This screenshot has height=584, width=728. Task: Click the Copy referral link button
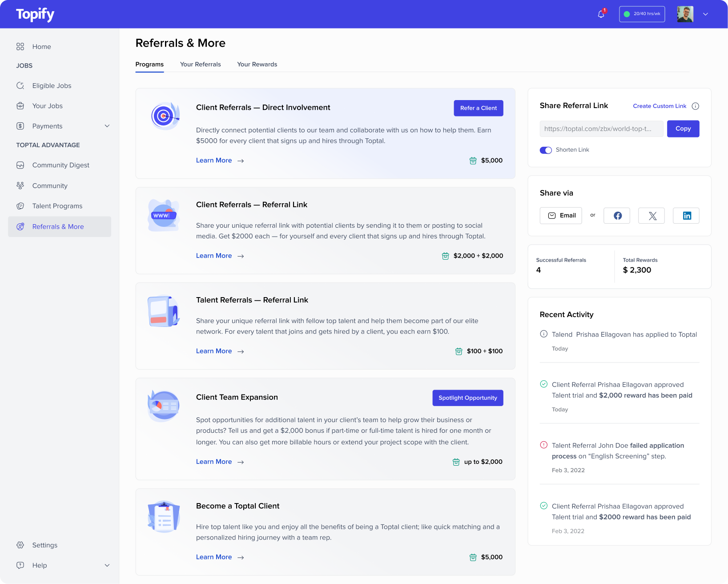[x=683, y=129]
